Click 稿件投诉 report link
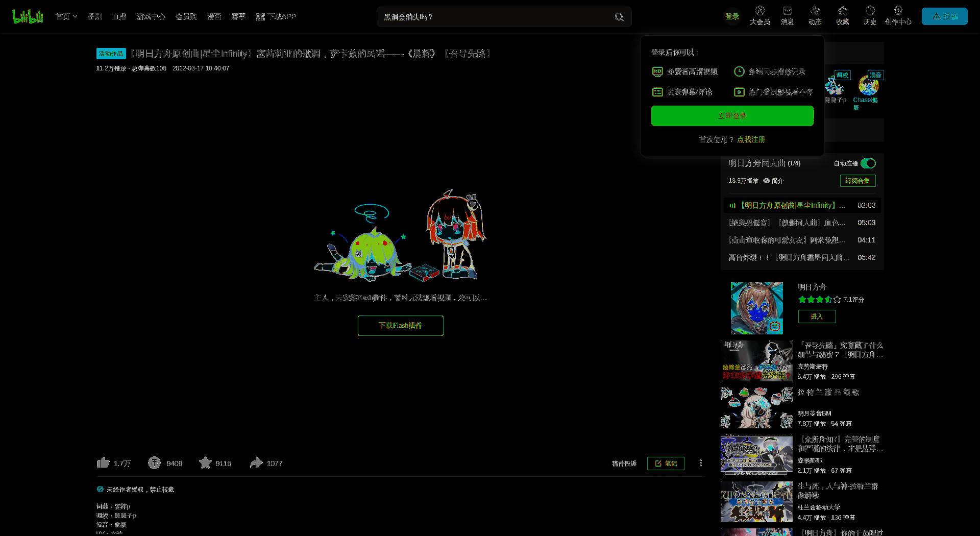Viewport: 980px width, 536px height. (624, 464)
